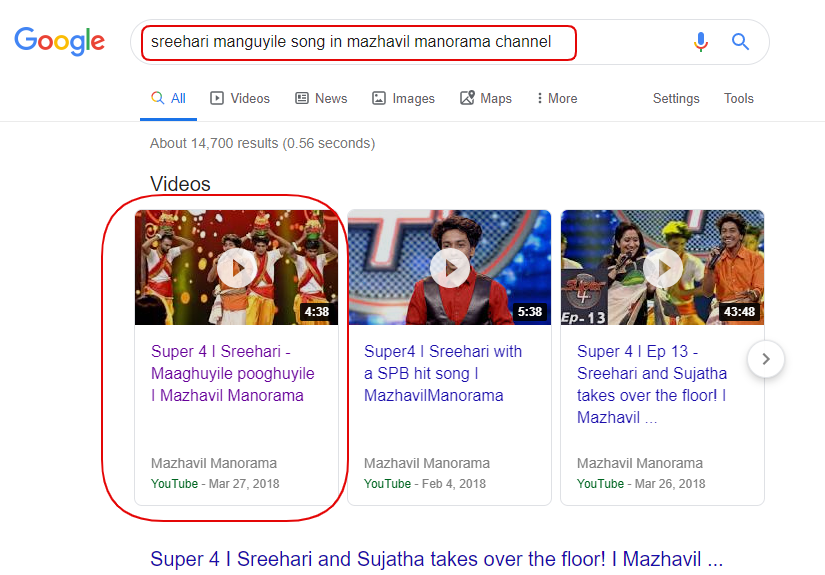
Task: Click YouTube - Feb 4, 2018 source text
Action: coord(425,483)
